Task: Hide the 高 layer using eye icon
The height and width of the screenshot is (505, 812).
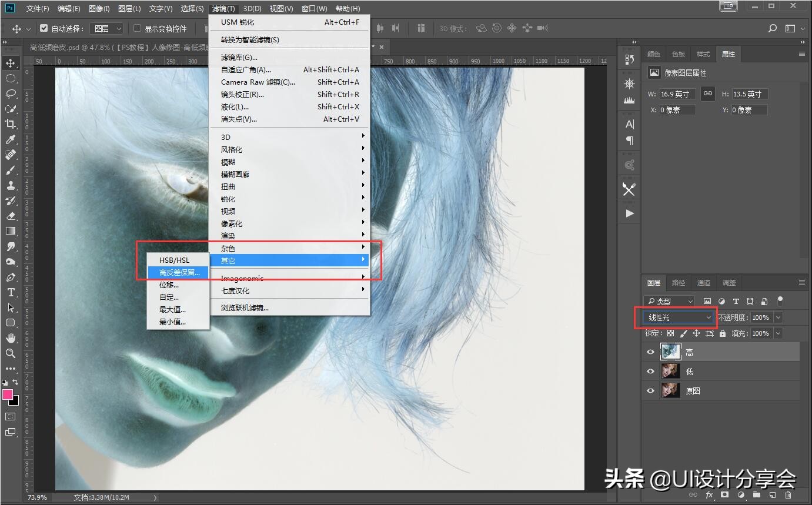Action: pos(650,352)
